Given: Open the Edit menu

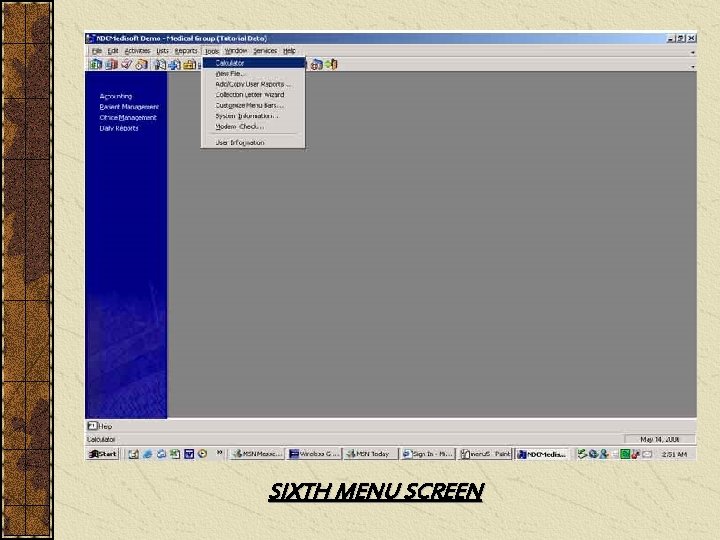Looking at the screenshot, I should 113,51.
